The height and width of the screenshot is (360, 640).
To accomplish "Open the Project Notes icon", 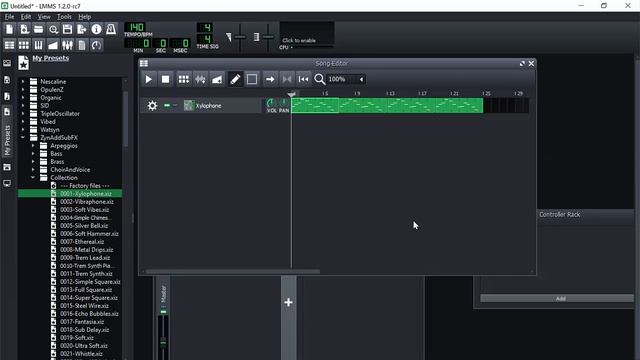I will (82, 45).
